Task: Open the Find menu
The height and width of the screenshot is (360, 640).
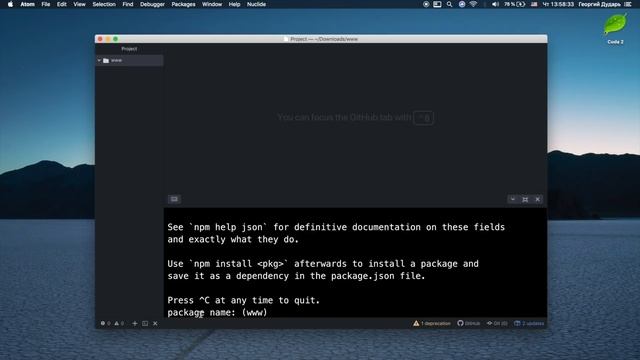Action: [128, 4]
